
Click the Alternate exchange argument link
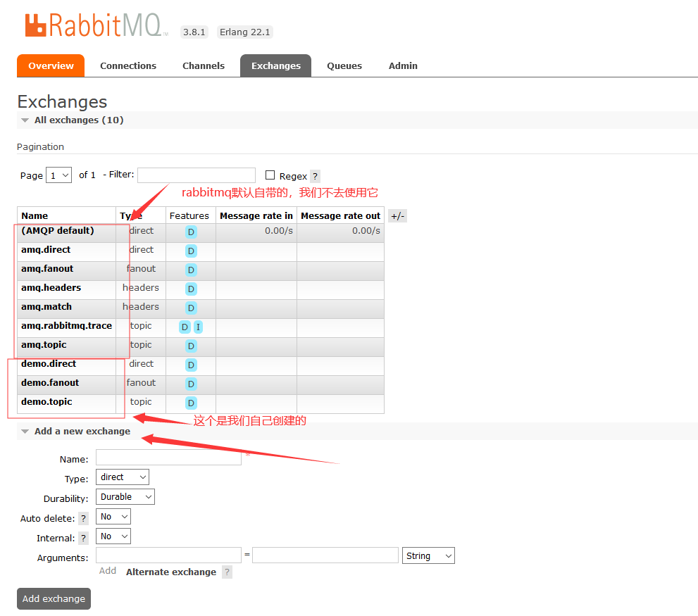point(171,572)
